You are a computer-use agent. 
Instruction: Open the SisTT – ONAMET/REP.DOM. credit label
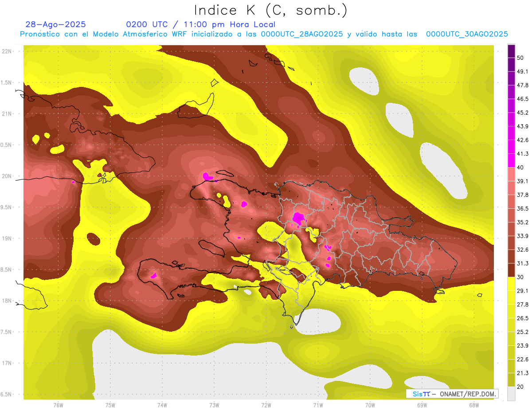[452, 394]
